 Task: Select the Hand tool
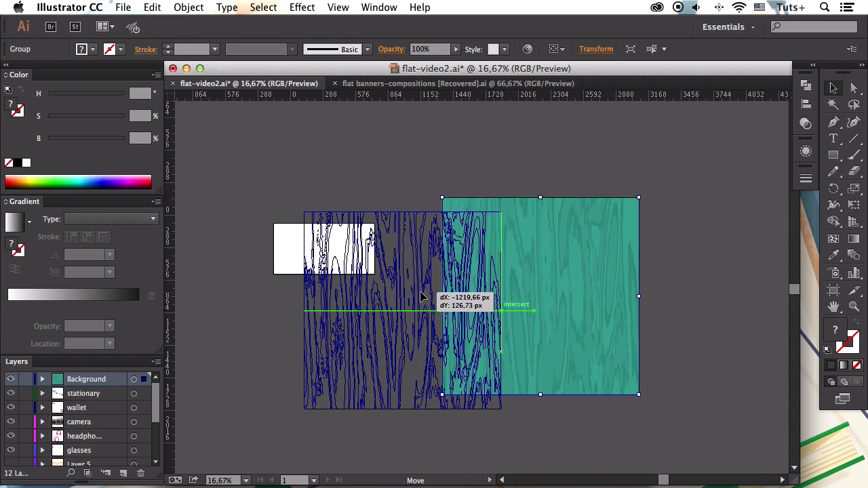click(x=833, y=306)
